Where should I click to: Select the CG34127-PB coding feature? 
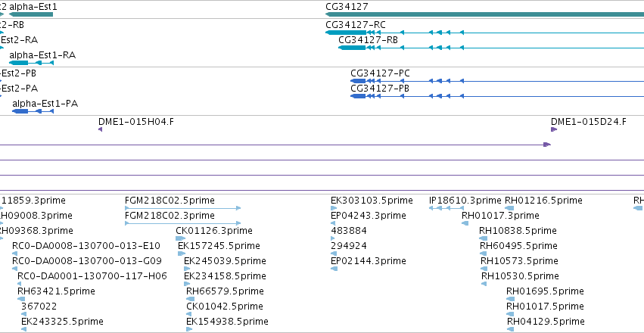(x=497, y=96)
